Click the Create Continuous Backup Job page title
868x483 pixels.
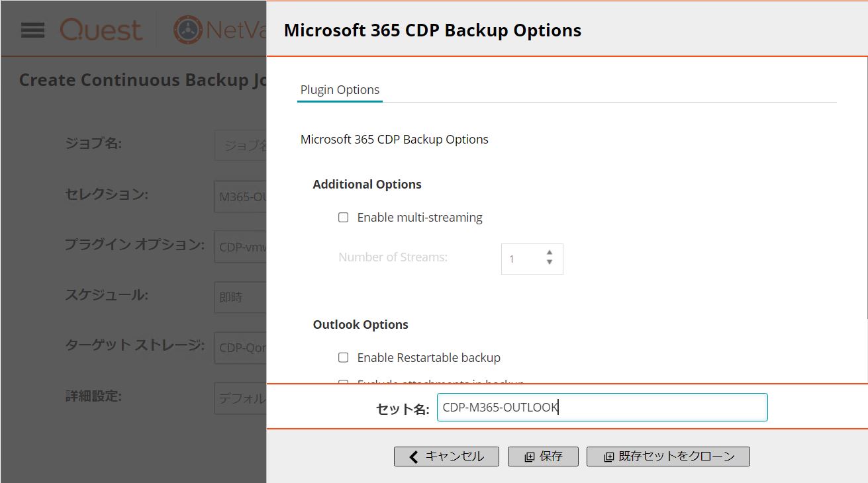click(x=142, y=80)
